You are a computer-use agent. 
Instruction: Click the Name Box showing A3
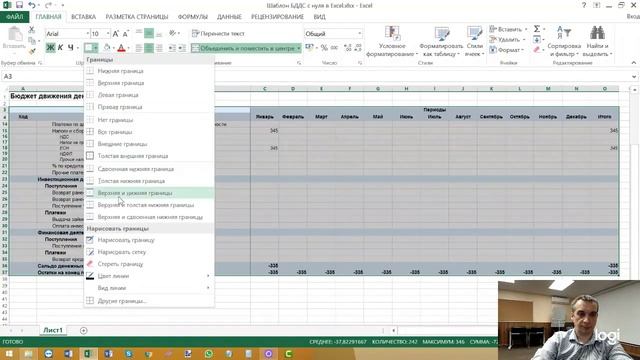41,76
